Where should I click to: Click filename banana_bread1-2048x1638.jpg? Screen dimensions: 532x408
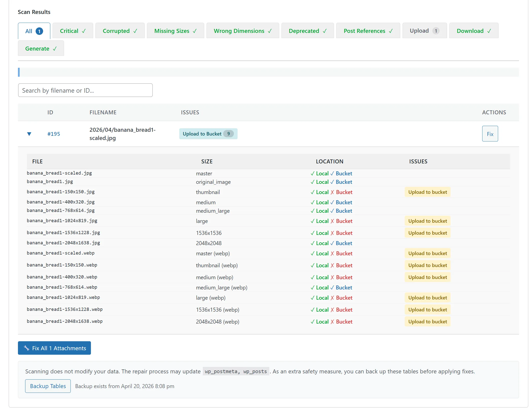[63, 243]
